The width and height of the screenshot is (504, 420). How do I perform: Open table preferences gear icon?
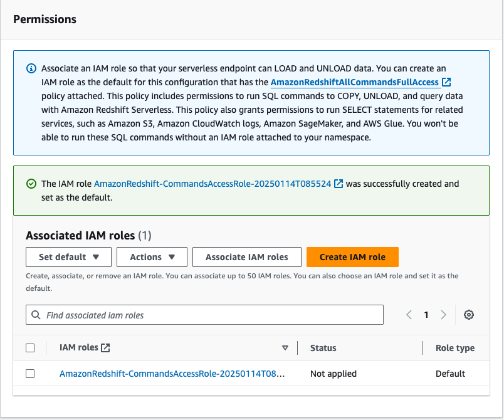[x=468, y=315]
